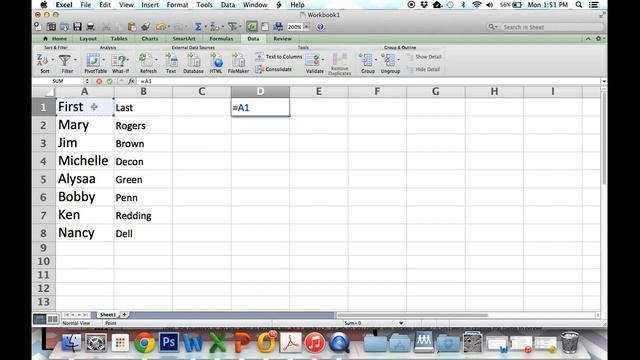
Task: Switch to the Formulas ribbon tab
Action: 221,38
